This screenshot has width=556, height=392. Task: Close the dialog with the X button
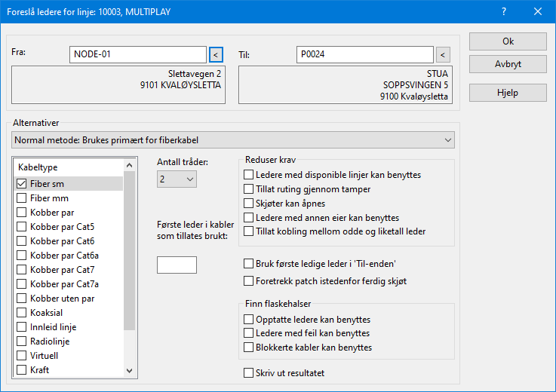pyautogui.click(x=538, y=12)
